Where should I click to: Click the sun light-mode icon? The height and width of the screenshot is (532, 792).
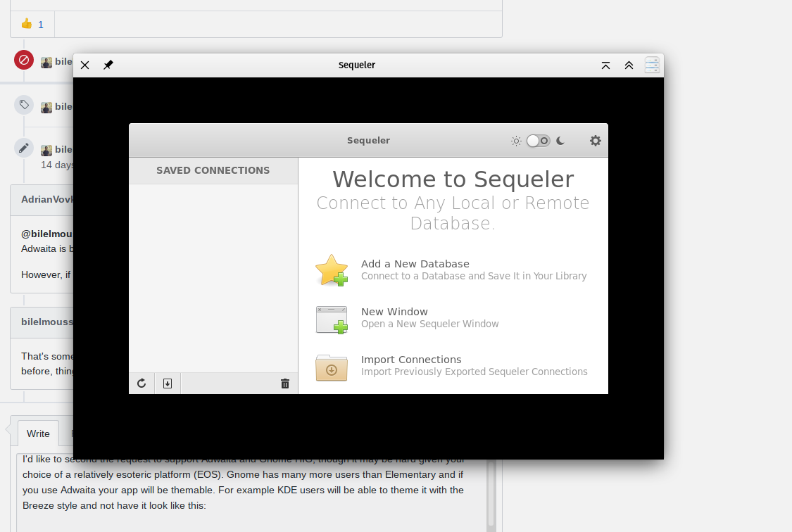(516, 141)
